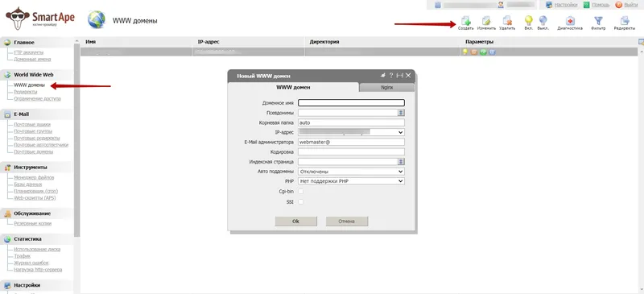This screenshot has width=644, height=294.
Task: Sort by the Параметры column header
Action: pyautogui.click(x=479, y=42)
